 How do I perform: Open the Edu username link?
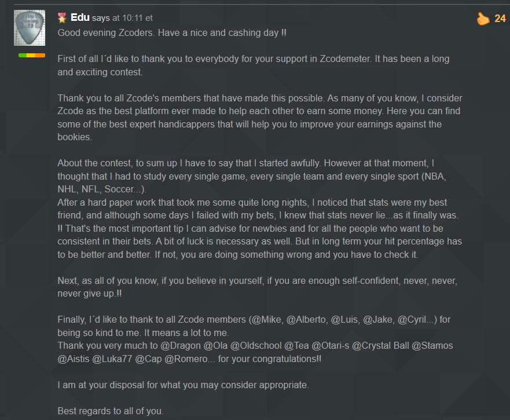[80, 17]
